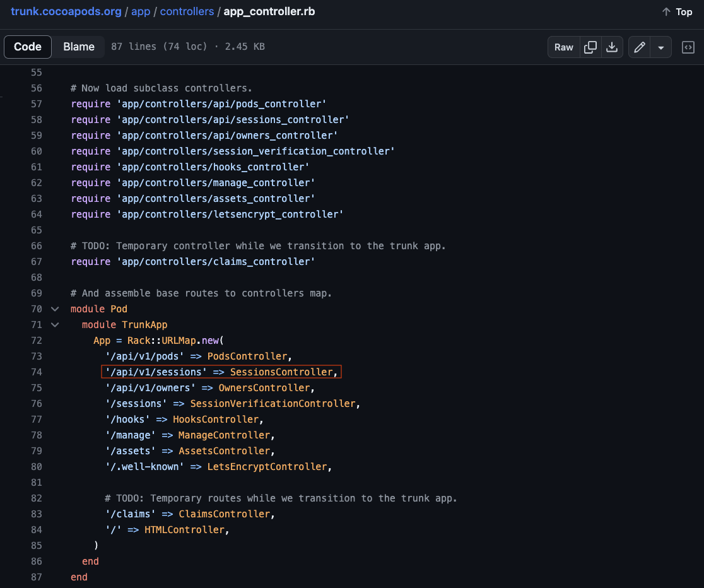Screen dimensions: 704x588
Task: Click 'AssetsController' on line 79
Action: 224,450
